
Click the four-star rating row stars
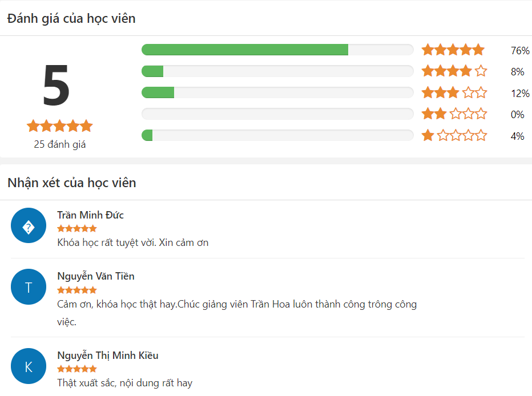454,71
